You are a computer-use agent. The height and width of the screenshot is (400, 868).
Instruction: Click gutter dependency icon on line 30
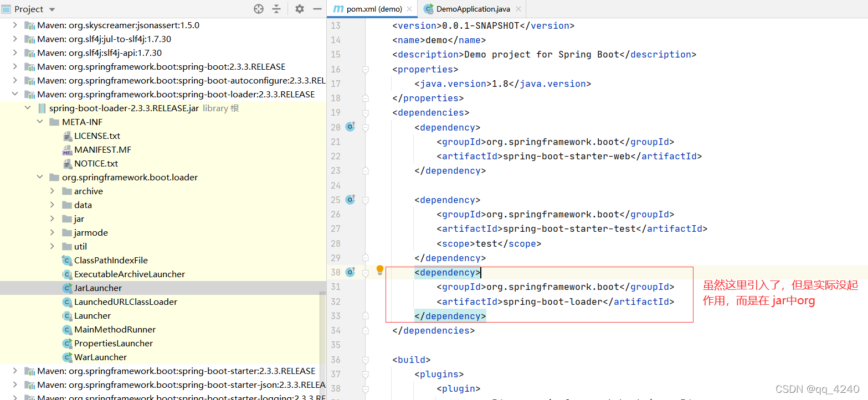(350, 272)
